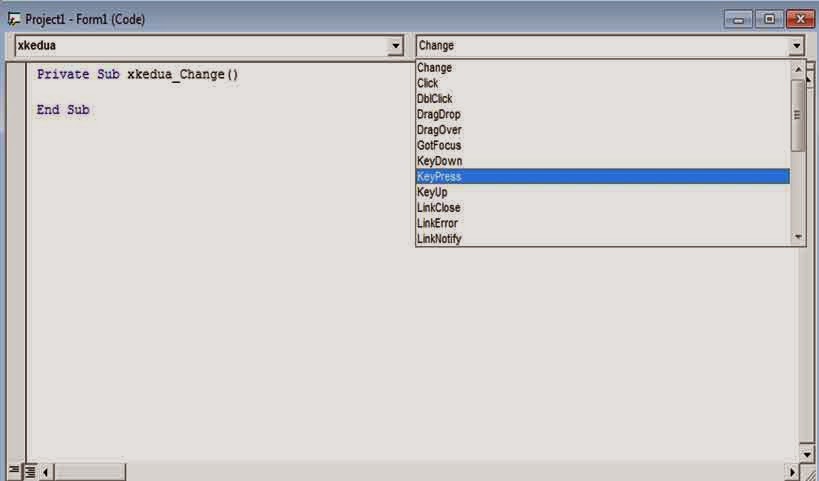The image size is (819, 481).
Task: Click the 'End Sub' code line
Action: point(63,110)
